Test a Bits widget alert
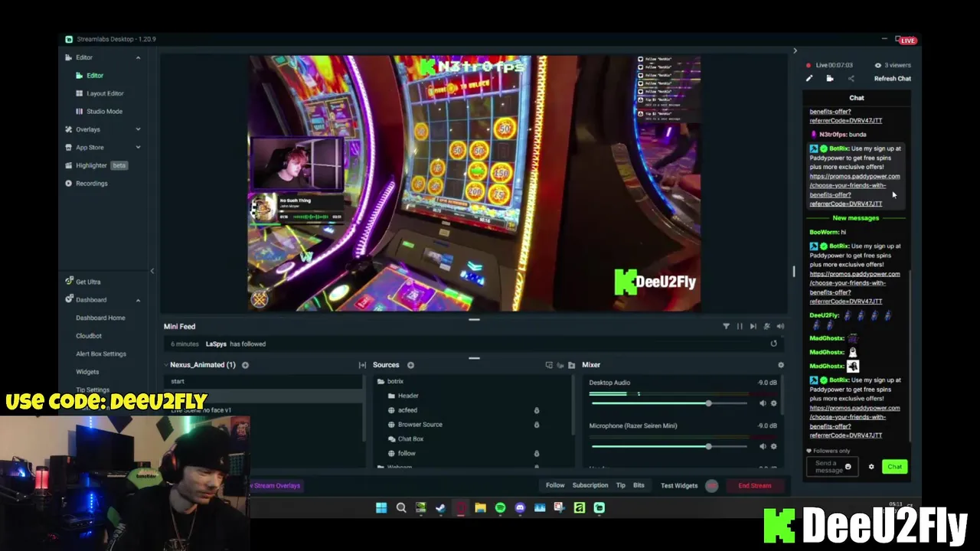This screenshot has height=551, width=980. point(639,485)
